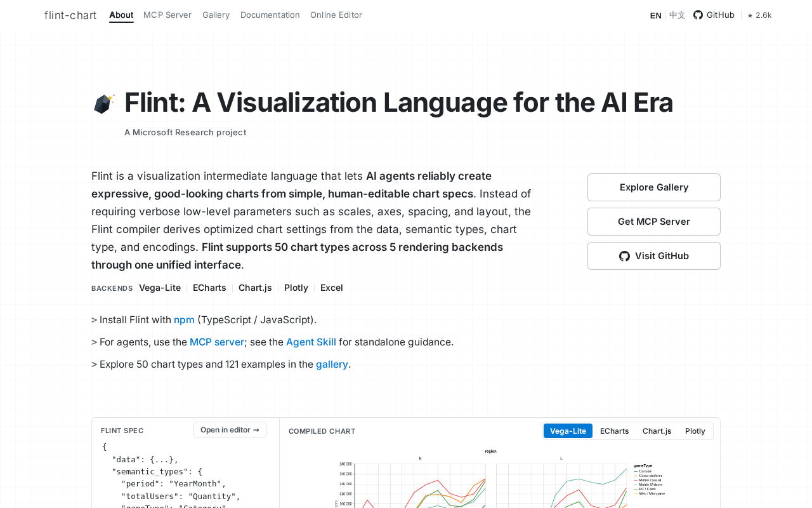Follow the MCP server link
The width and height of the screenshot is (812, 508).
[x=217, y=342]
